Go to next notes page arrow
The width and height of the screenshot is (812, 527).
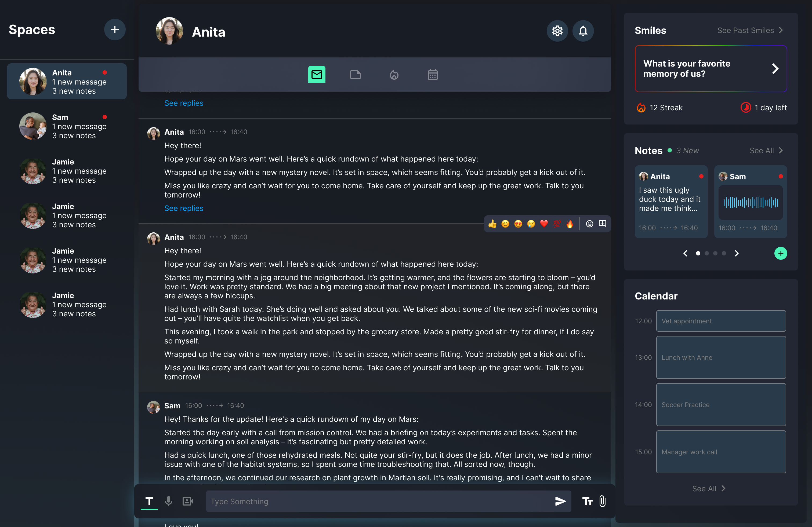(737, 253)
